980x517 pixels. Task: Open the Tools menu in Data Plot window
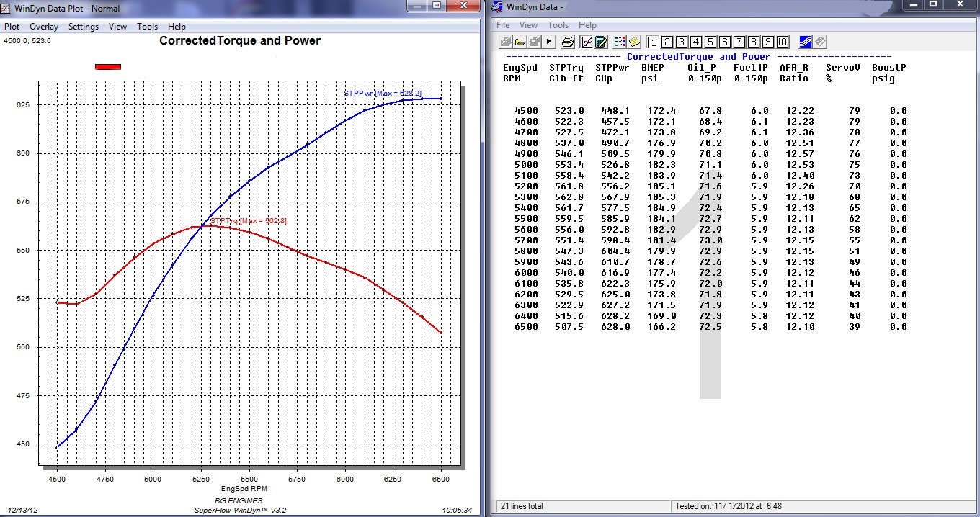click(147, 27)
